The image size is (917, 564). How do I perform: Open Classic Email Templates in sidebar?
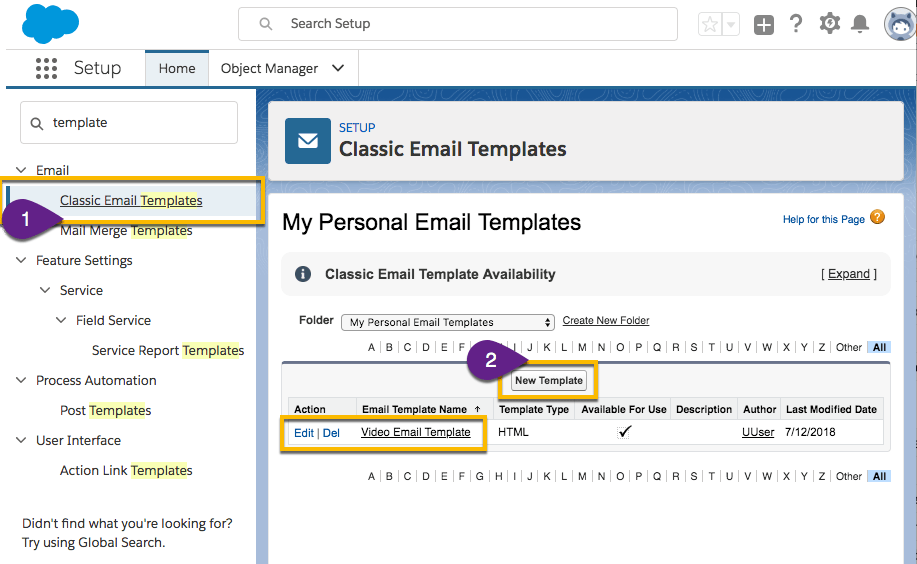coord(131,200)
